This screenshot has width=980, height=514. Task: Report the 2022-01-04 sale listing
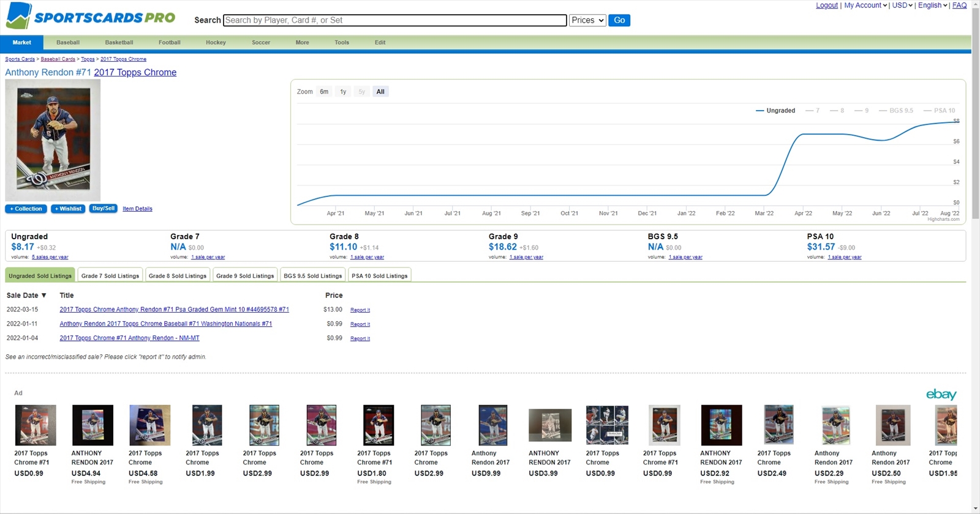pos(360,338)
